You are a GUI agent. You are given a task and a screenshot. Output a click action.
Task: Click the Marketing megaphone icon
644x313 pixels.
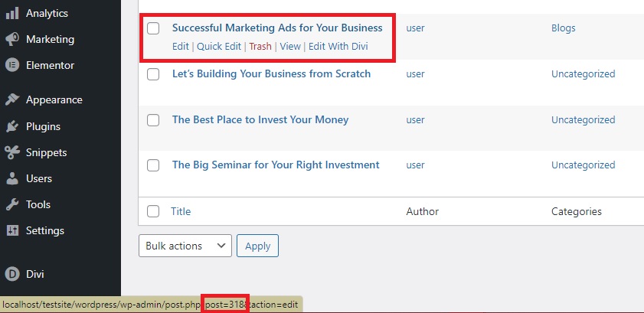pos(12,39)
